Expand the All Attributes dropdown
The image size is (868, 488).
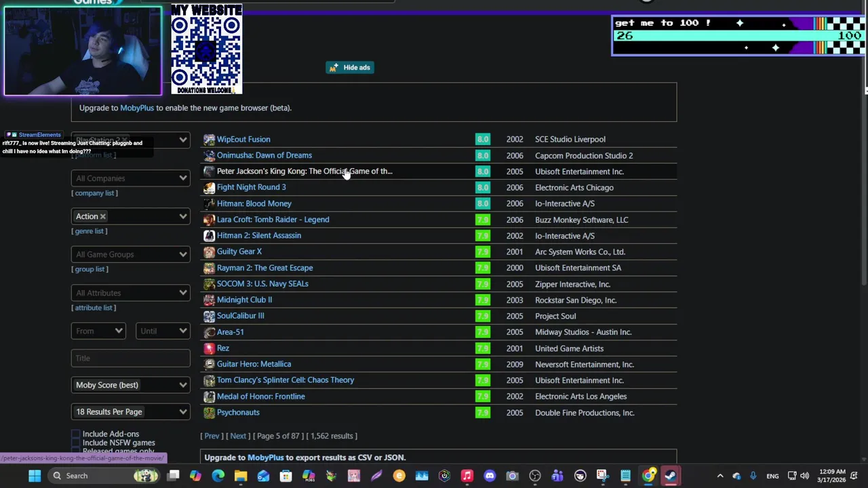[x=131, y=293]
